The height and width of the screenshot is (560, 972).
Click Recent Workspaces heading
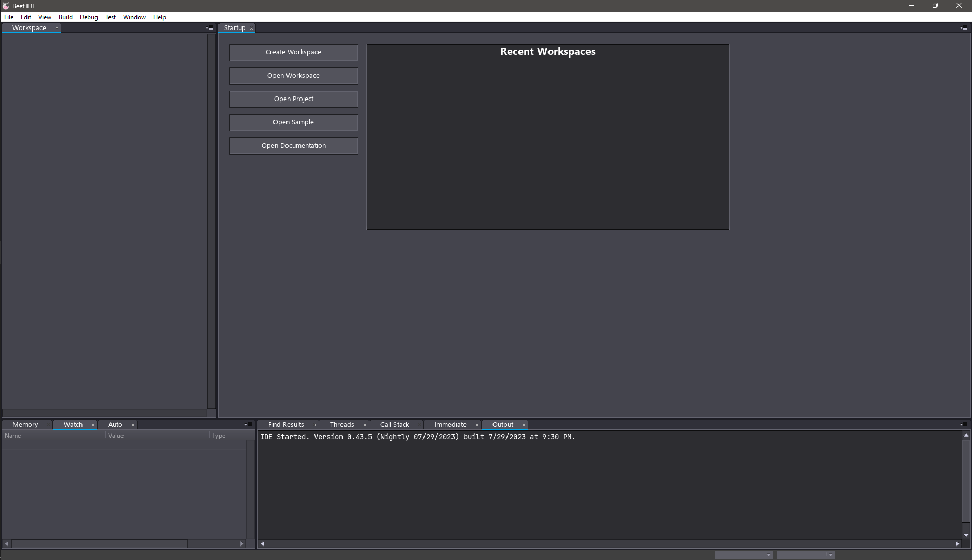click(x=548, y=52)
